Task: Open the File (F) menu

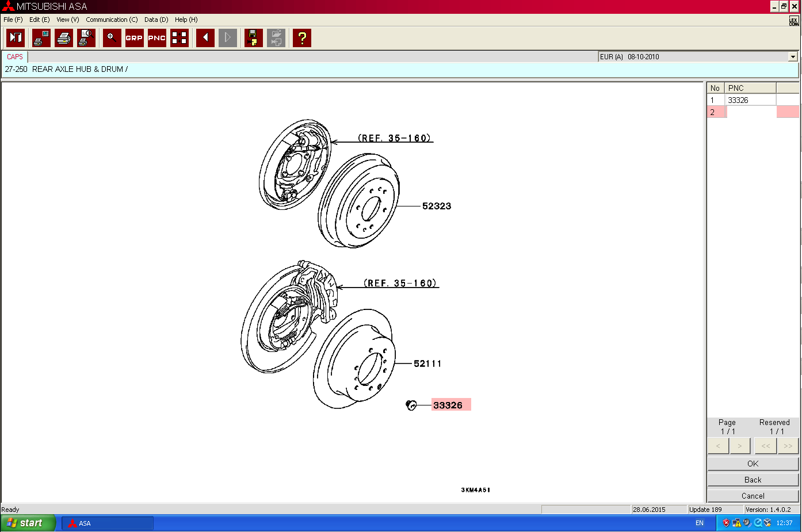Action: (x=13, y=20)
